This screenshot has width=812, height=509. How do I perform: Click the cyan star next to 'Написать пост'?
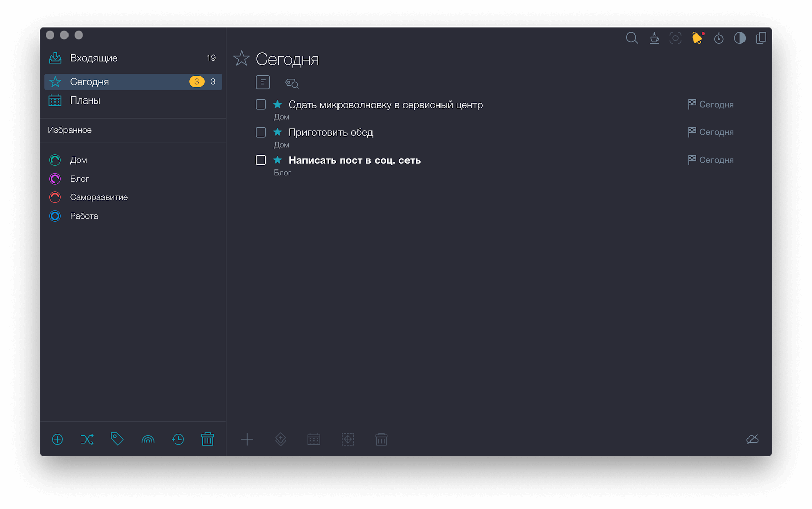(278, 160)
